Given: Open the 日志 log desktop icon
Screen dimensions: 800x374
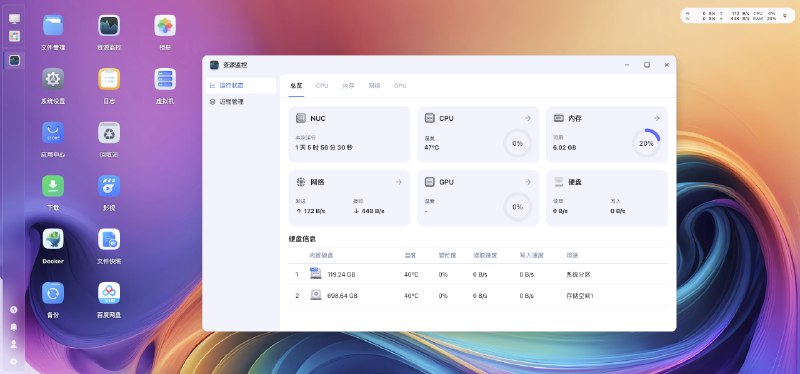Looking at the screenshot, I should 109,79.
